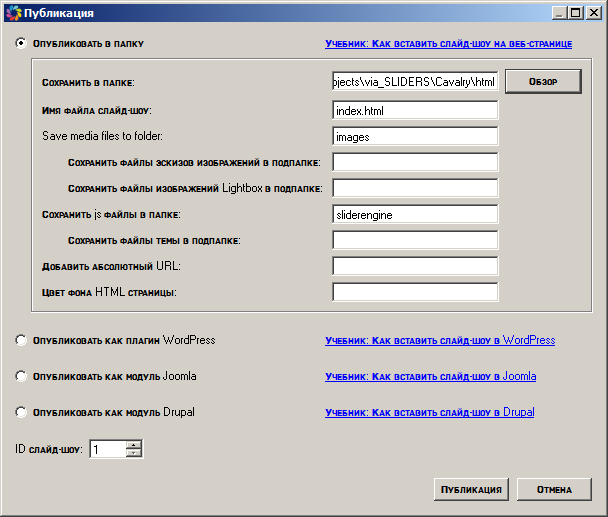This screenshot has height=517, width=608.
Task: Open tutorial link for inserting slideshow on web page
Action: [x=448, y=45]
